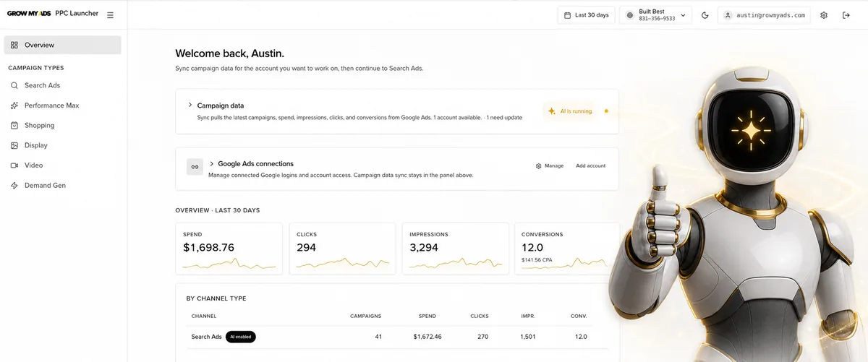Click the Spend column header in table
868x362 pixels.
tap(427, 316)
